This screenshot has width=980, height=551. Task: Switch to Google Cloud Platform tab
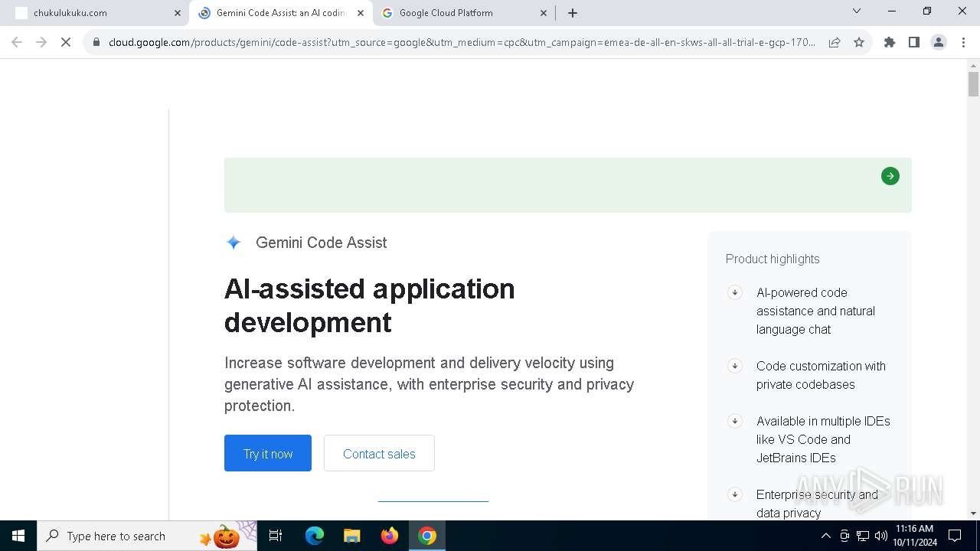click(x=464, y=13)
